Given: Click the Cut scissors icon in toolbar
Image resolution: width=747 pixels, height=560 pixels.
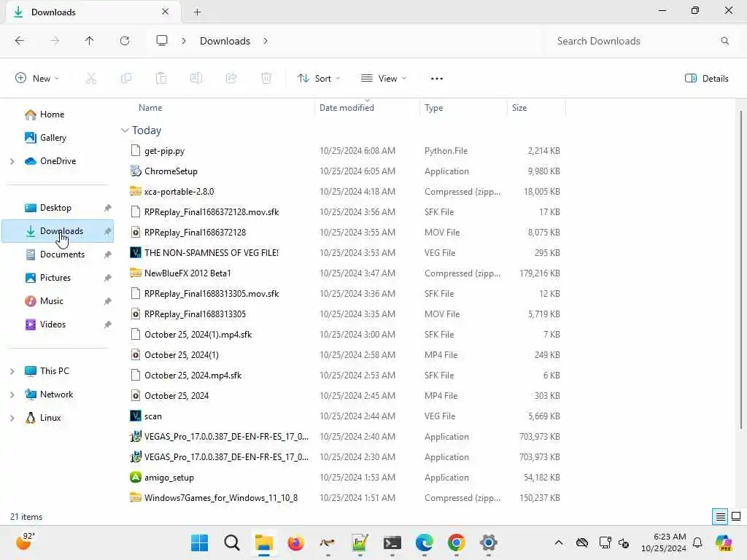Looking at the screenshot, I should (x=91, y=78).
